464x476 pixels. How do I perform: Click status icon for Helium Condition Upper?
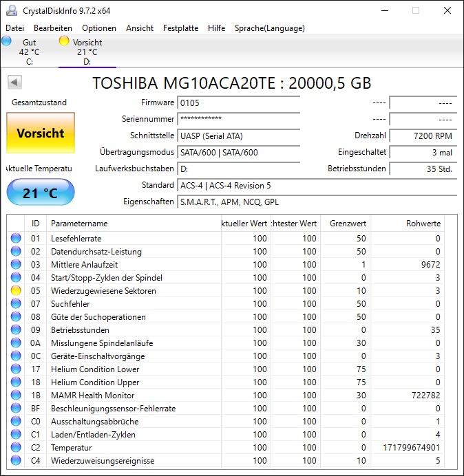[x=16, y=382]
